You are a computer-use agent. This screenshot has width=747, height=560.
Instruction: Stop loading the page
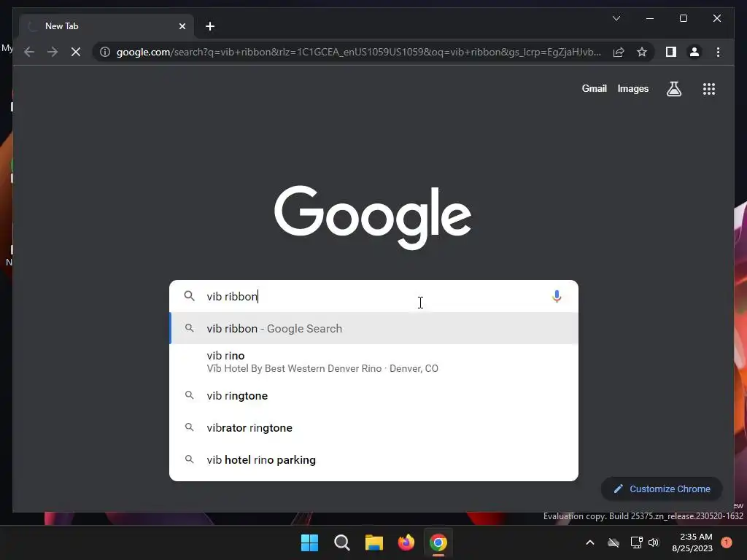point(76,52)
